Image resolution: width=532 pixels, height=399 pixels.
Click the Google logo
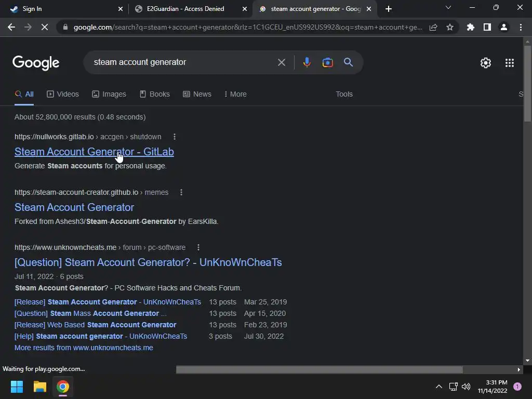pos(36,63)
